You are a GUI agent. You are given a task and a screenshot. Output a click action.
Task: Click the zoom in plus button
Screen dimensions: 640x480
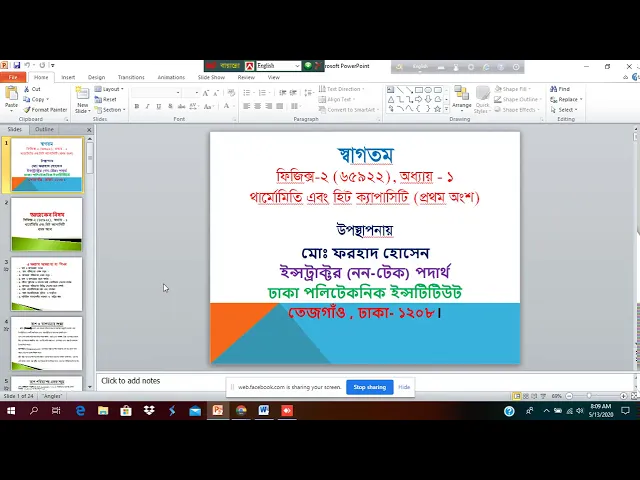[623, 396]
